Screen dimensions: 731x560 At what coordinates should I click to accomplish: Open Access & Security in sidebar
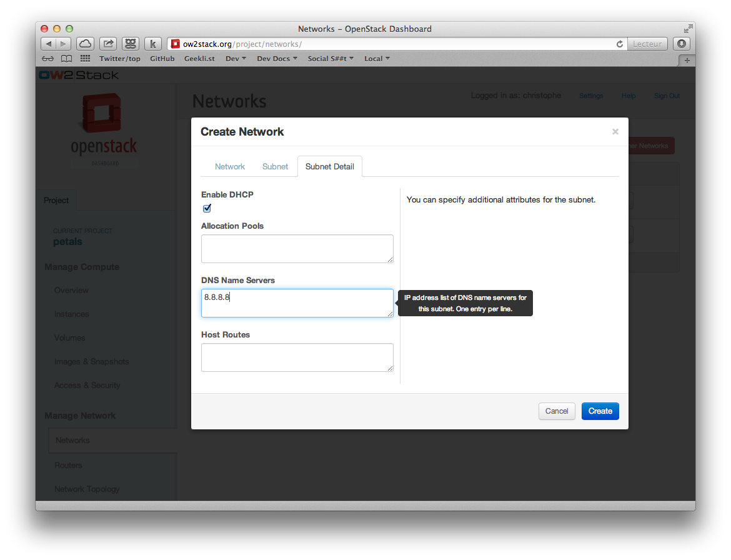(x=87, y=385)
